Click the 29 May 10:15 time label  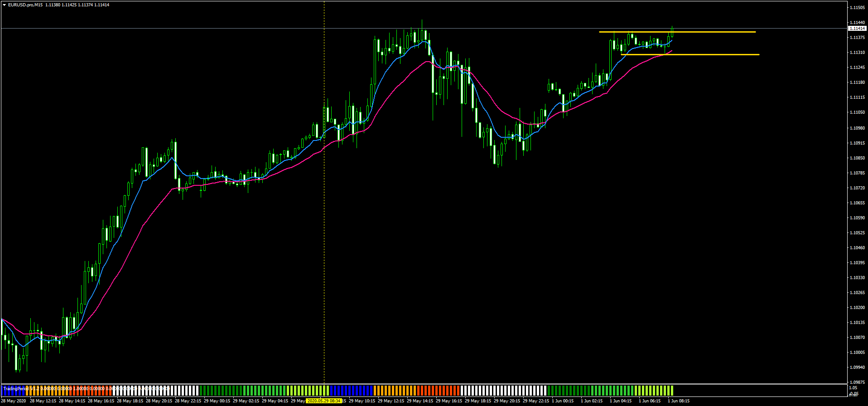pyautogui.click(x=362, y=401)
